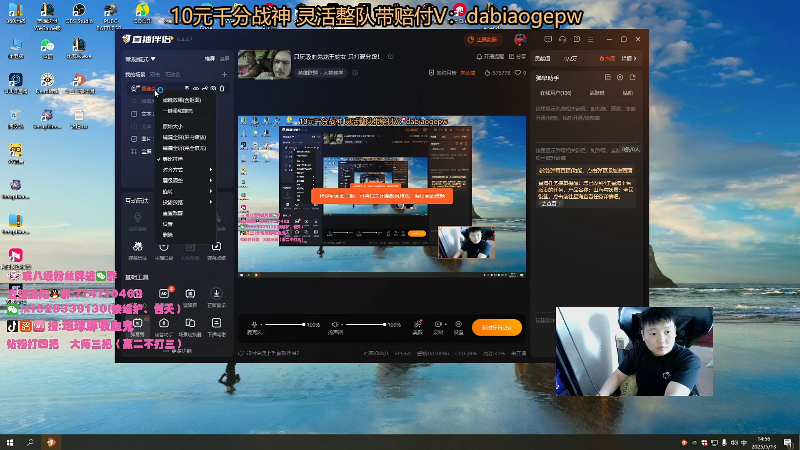
Task: Open the beauty effects icon with red dot
Action: 417,324
